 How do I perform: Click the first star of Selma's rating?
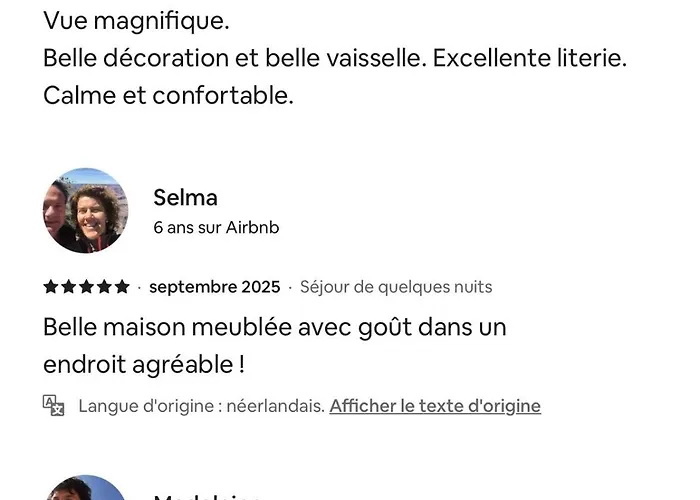(x=51, y=287)
